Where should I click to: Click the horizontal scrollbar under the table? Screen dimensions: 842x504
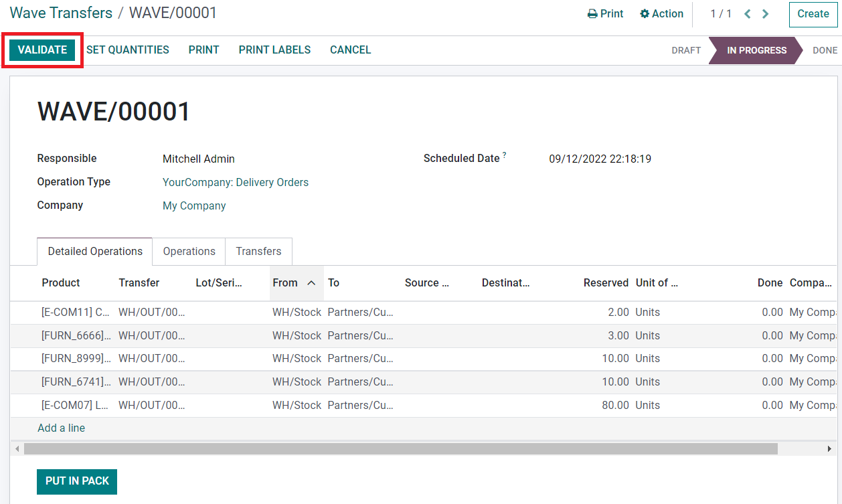click(x=400, y=449)
